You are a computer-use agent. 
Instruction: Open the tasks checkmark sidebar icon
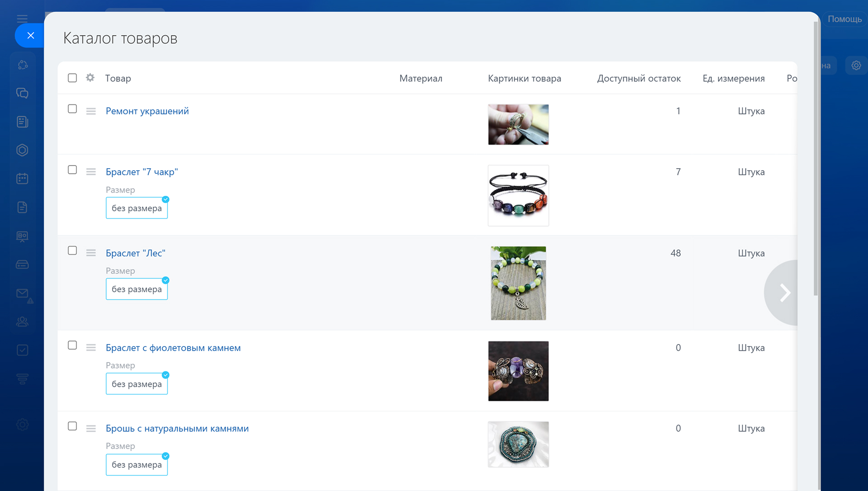[x=22, y=350]
